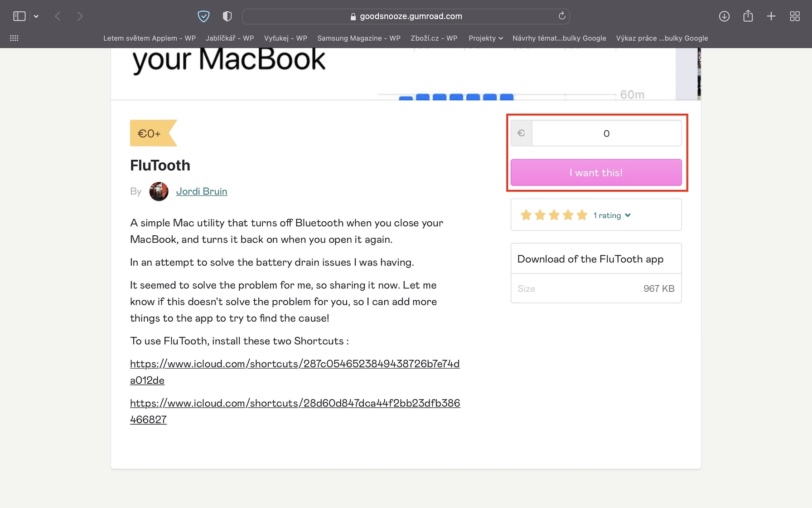Show the tab overview grid

[795, 16]
